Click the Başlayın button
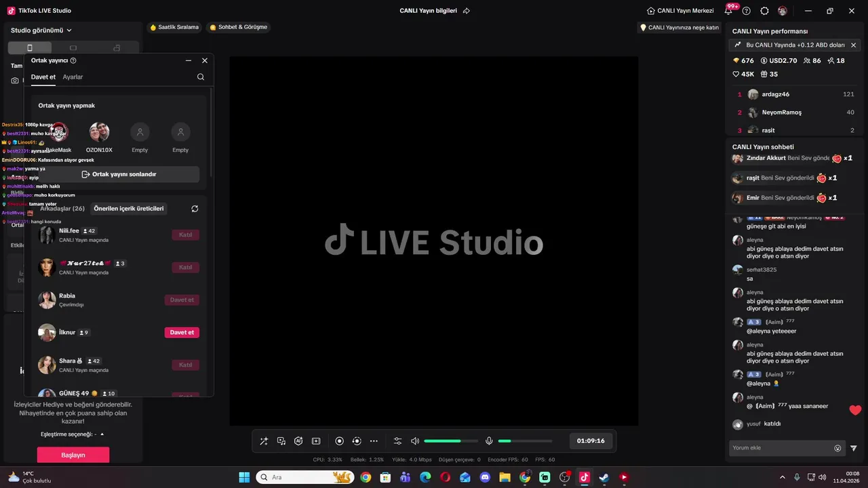The width and height of the screenshot is (868, 488). [73, 455]
